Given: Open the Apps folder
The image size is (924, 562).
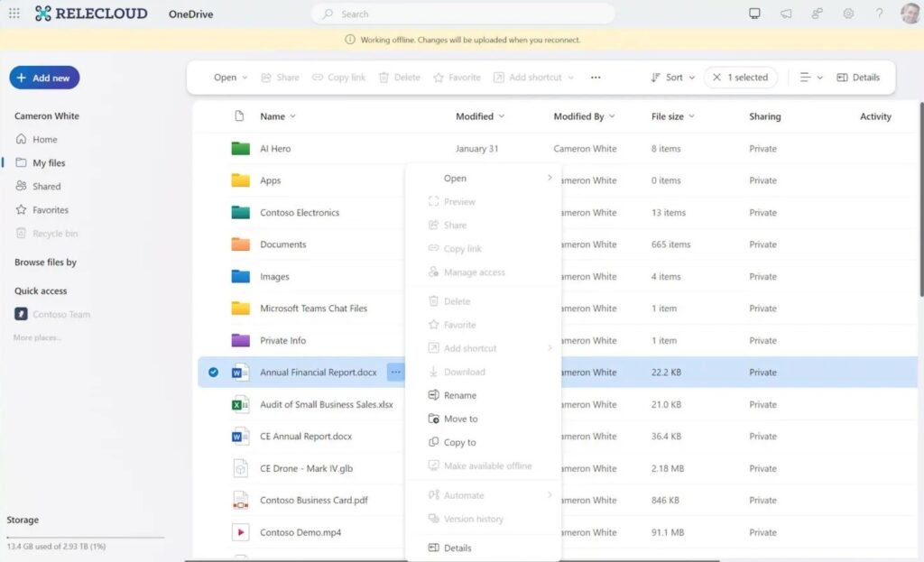Looking at the screenshot, I should pos(270,180).
